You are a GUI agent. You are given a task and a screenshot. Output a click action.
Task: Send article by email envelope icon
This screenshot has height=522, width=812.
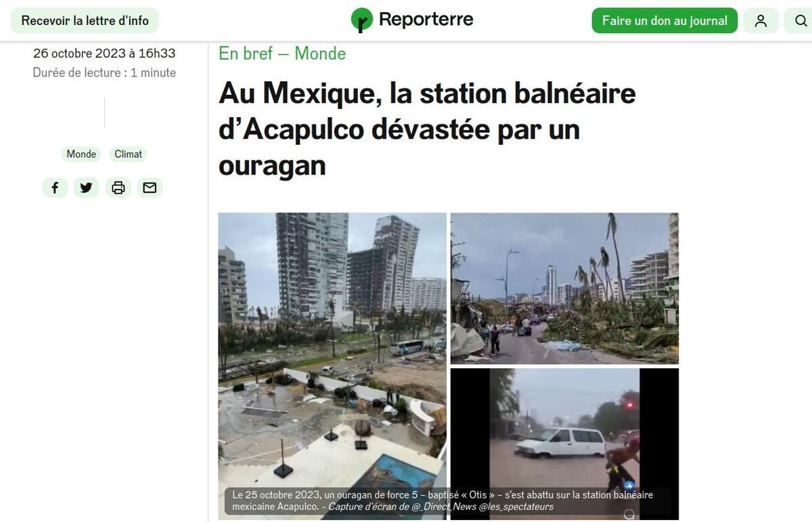click(x=150, y=188)
